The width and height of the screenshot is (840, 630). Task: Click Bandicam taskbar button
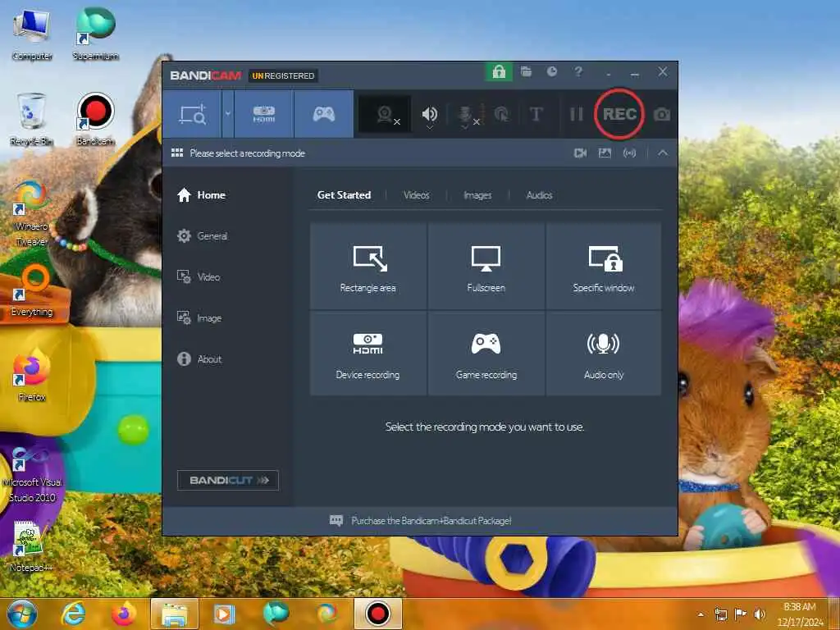tap(377, 614)
